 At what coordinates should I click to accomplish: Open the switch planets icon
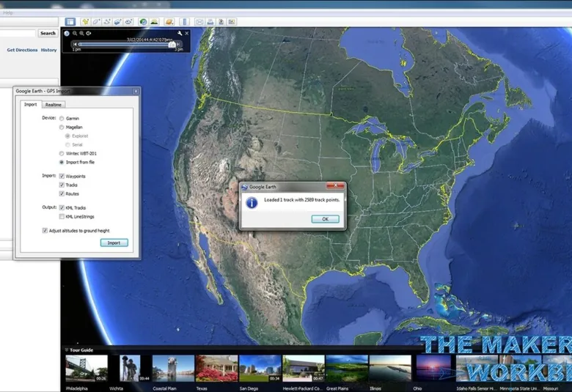tap(169, 22)
